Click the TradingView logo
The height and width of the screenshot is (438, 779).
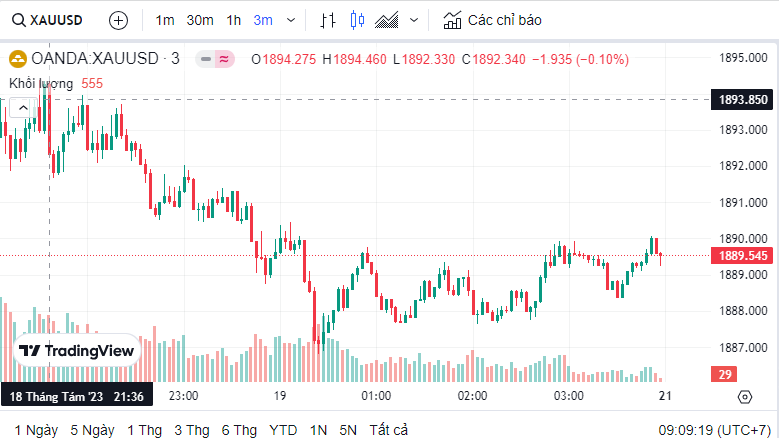coord(76,351)
